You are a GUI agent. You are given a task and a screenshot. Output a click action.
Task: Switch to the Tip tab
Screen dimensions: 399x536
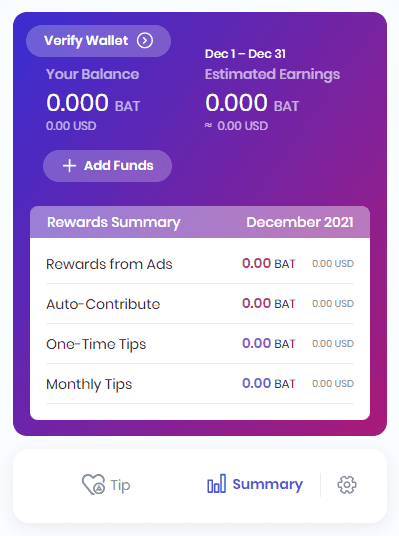point(106,484)
